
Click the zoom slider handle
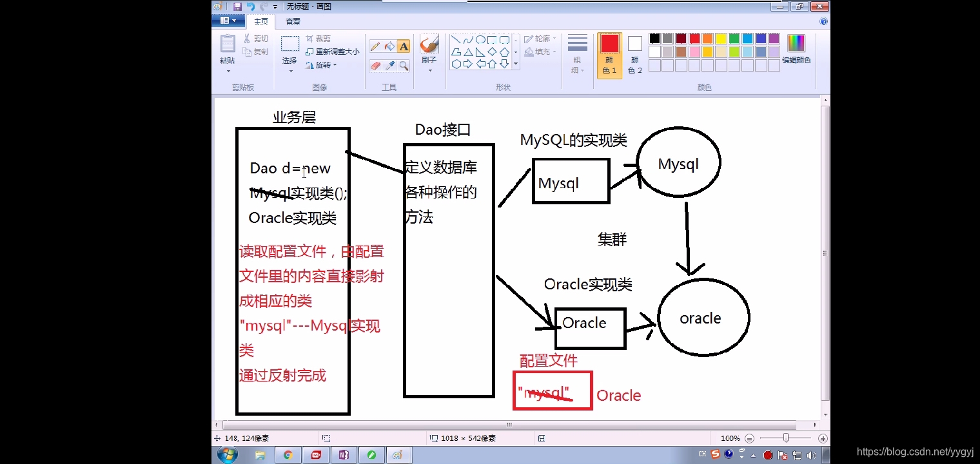(786, 438)
